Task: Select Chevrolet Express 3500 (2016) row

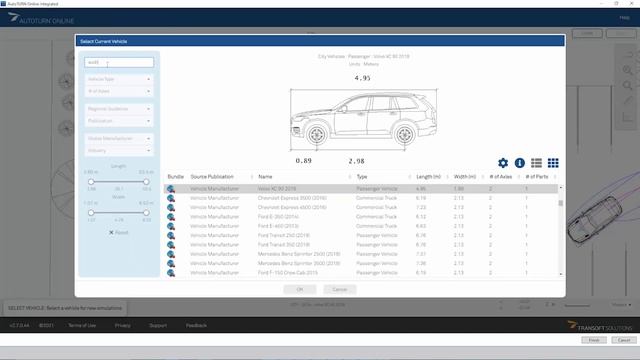Action: pos(361,198)
